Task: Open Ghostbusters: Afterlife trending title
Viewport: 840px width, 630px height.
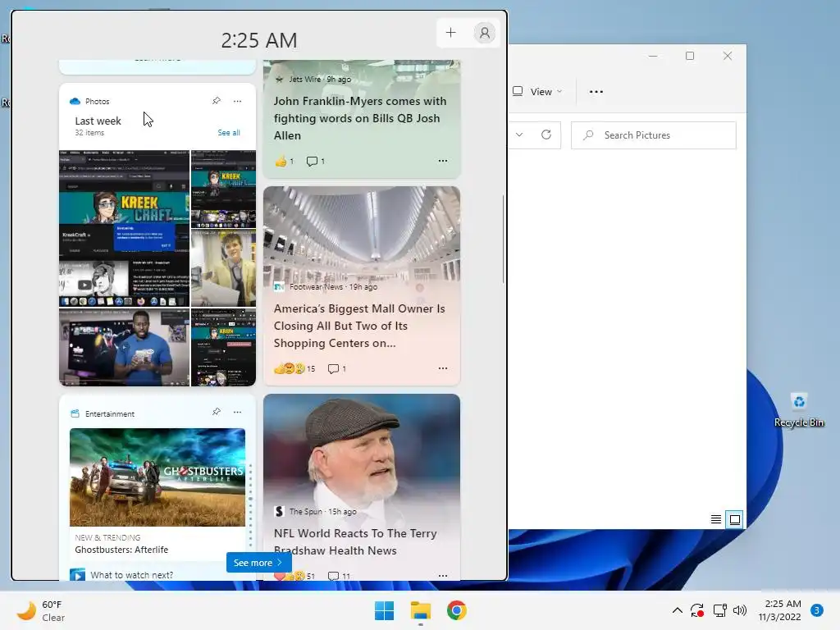Action: pos(121,550)
